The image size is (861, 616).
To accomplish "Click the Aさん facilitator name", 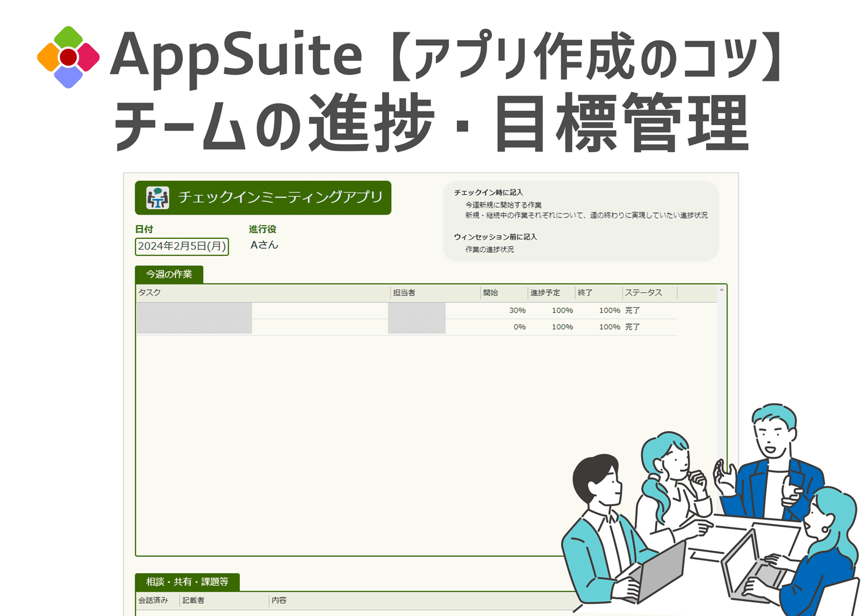I will coord(264,245).
